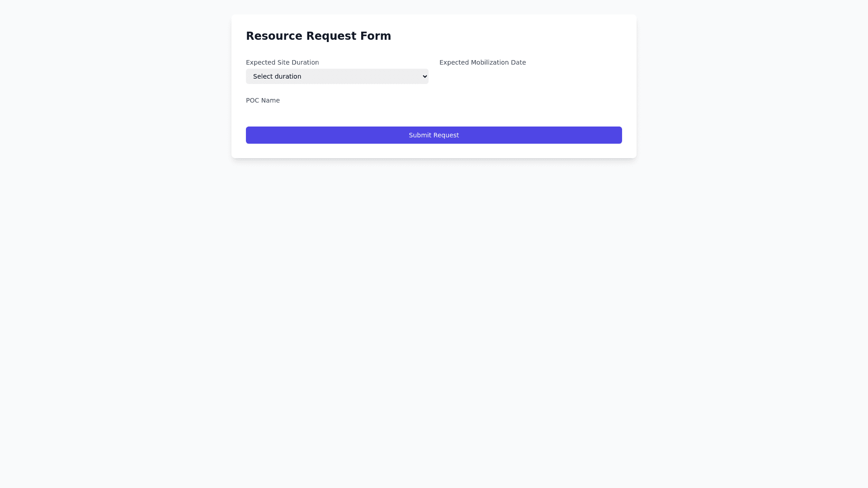Focus the field via POC Name label

click(263, 100)
